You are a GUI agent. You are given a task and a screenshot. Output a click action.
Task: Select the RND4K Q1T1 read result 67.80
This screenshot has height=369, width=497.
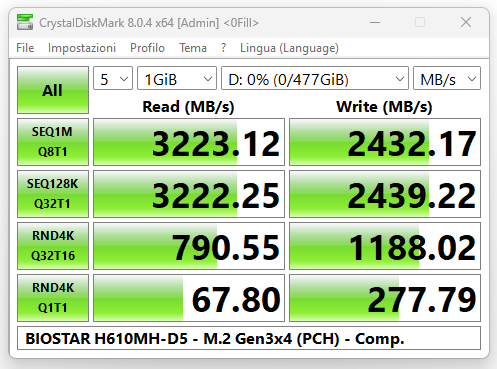click(189, 298)
